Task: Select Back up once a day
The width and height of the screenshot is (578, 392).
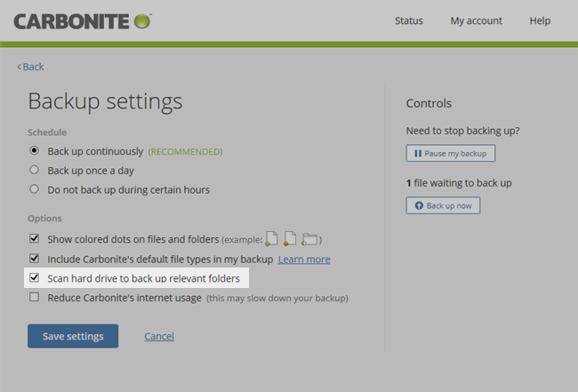Action: tap(35, 170)
